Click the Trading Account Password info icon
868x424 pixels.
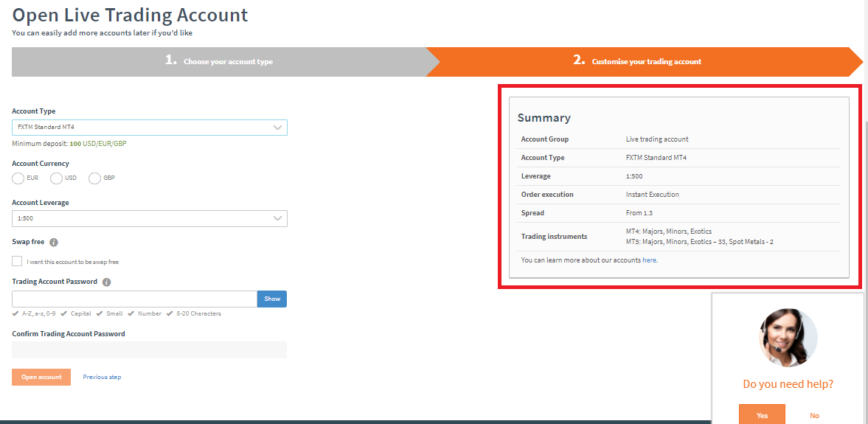(107, 282)
